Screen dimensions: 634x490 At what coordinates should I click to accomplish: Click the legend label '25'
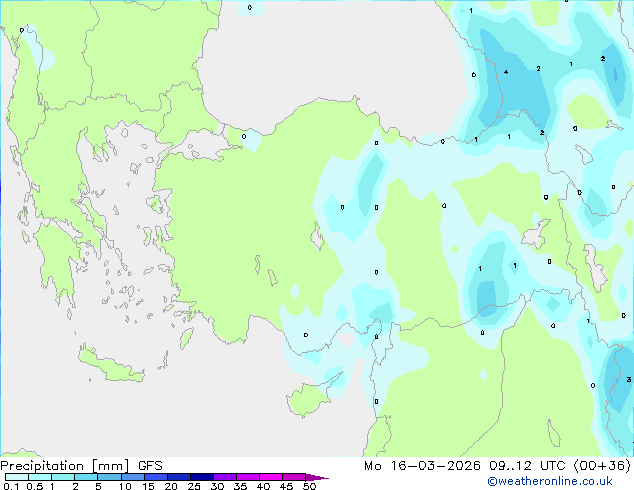tap(194, 486)
